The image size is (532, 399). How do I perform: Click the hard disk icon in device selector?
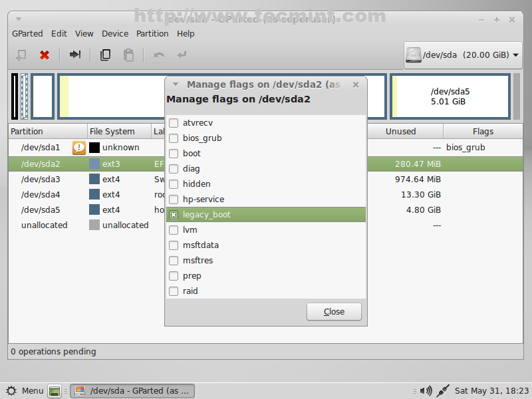413,55
